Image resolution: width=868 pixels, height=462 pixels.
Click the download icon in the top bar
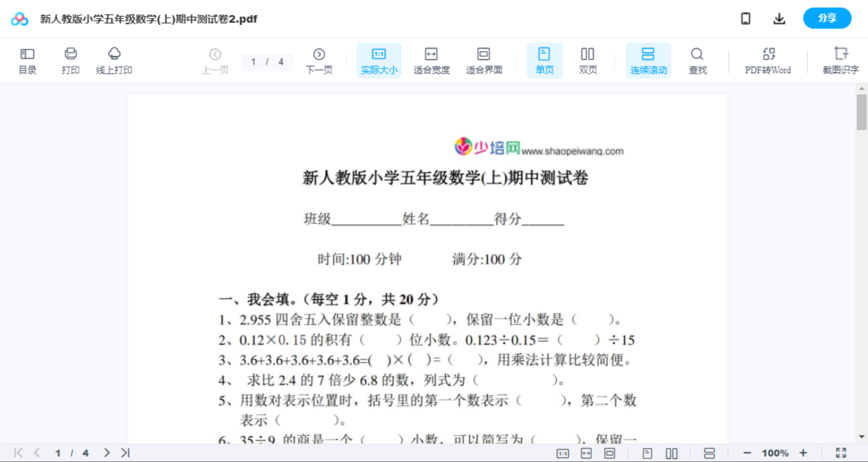pos(779,18)
